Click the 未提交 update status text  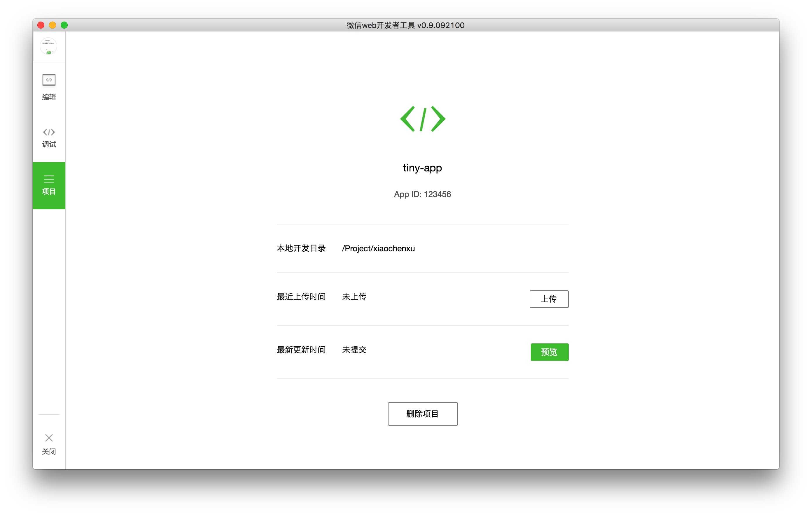coord(354,350)
